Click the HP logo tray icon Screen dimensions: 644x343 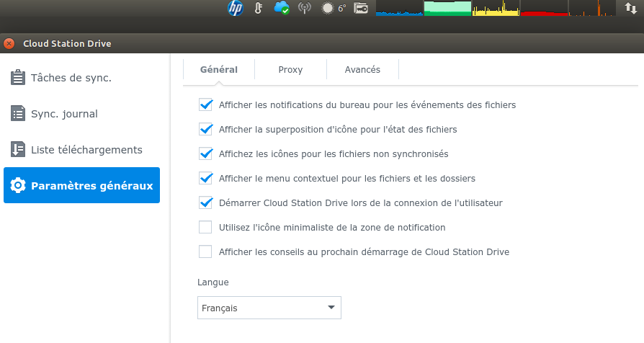pos(236,9)
